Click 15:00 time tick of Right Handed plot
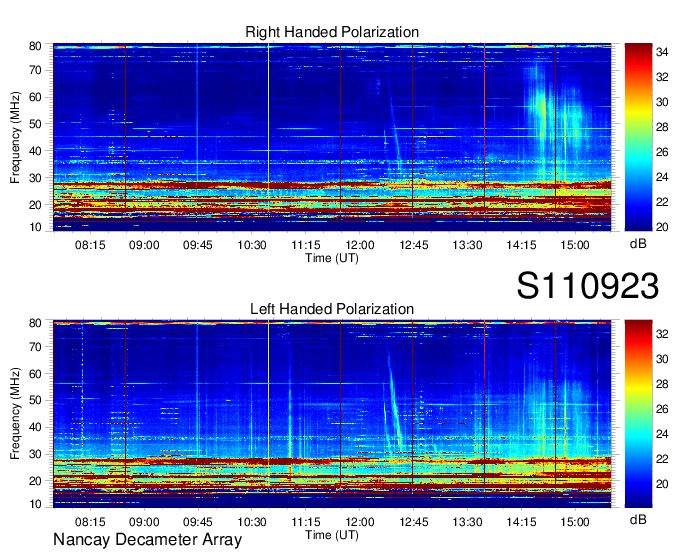The height and width of the screenshot is (552, 680). click(575, 245)
